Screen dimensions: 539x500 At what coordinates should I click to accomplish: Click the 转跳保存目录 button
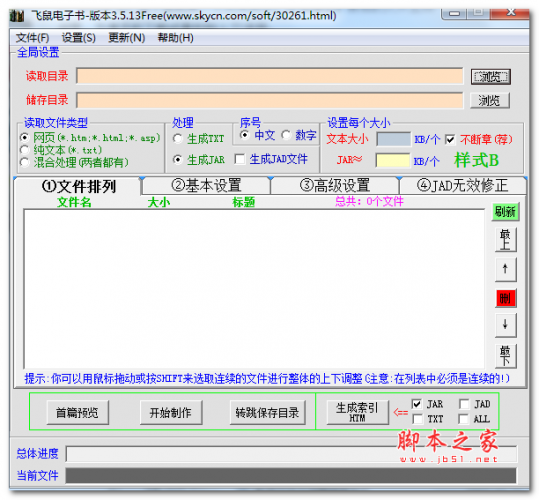click(267, 412)
